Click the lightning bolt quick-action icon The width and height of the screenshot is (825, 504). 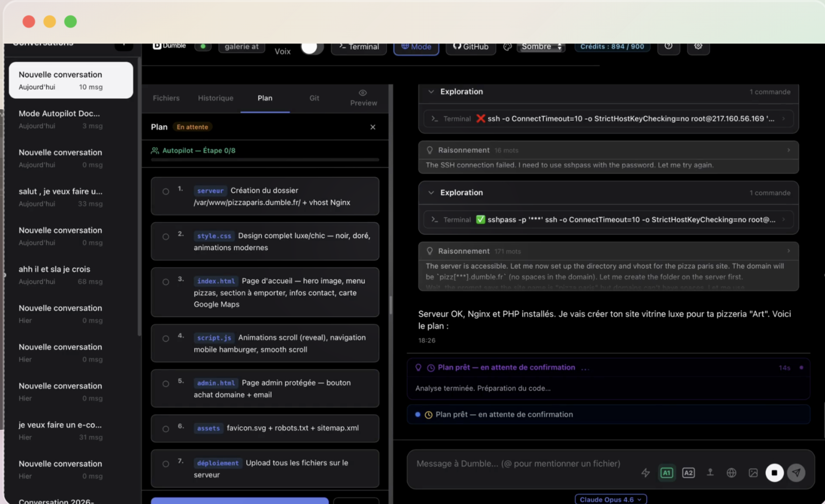(645, 473)
